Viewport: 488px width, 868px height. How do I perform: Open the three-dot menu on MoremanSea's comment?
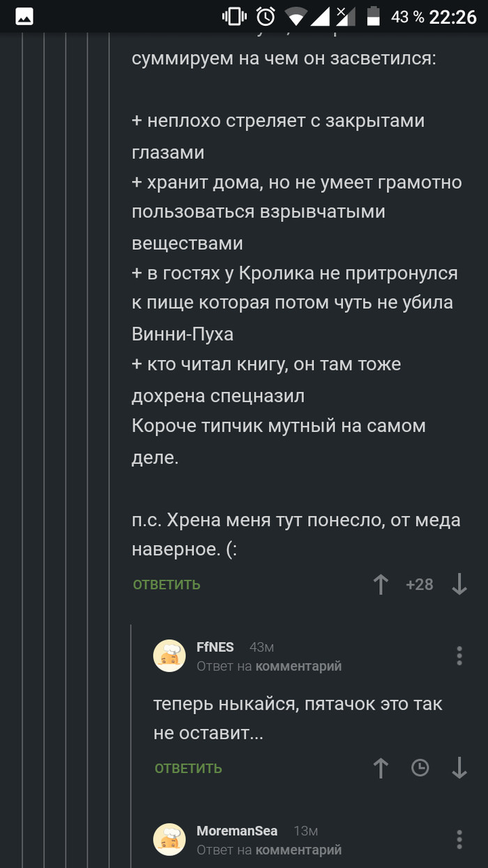click(459, 839)
